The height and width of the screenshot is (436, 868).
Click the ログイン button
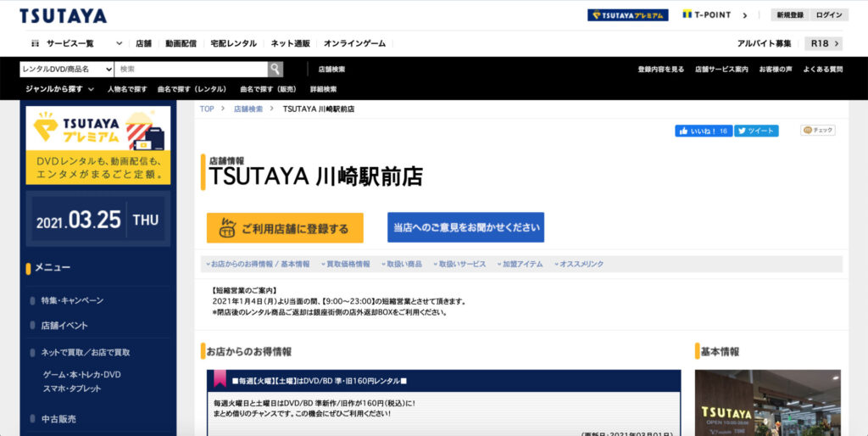pos(829,15)
